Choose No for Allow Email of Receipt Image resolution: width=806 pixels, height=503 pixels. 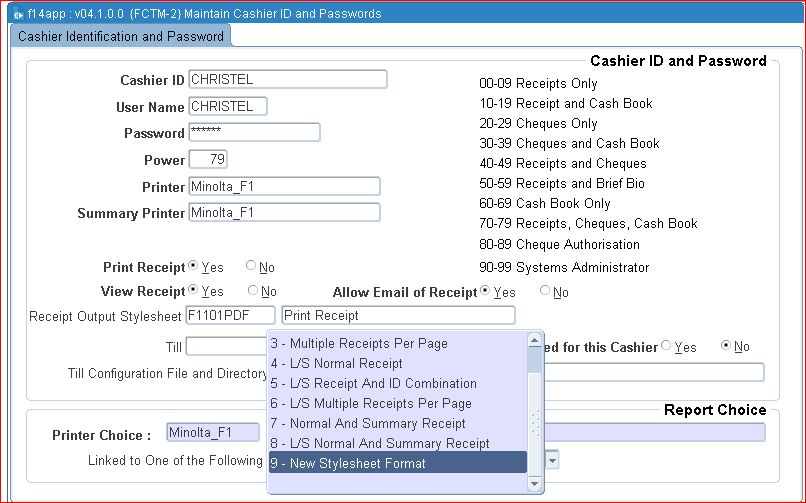pyautogui.click(x=545, y=292)
